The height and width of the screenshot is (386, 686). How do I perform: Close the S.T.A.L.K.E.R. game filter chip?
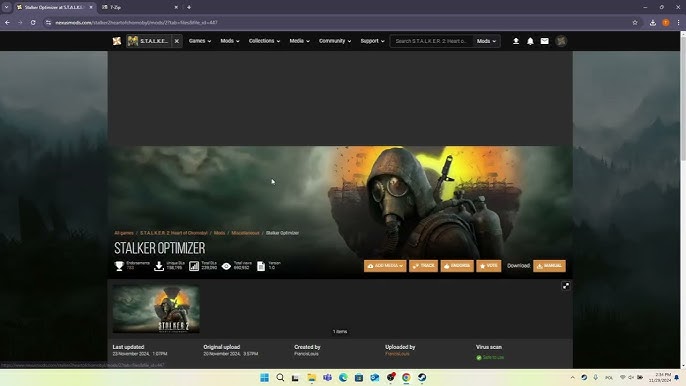pos(177,41)
